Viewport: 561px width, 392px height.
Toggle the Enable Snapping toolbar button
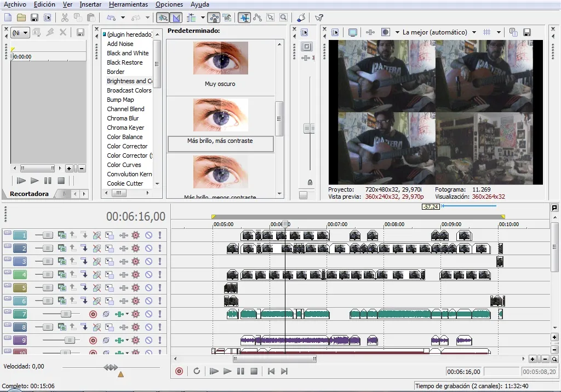(x=163, y=18)
